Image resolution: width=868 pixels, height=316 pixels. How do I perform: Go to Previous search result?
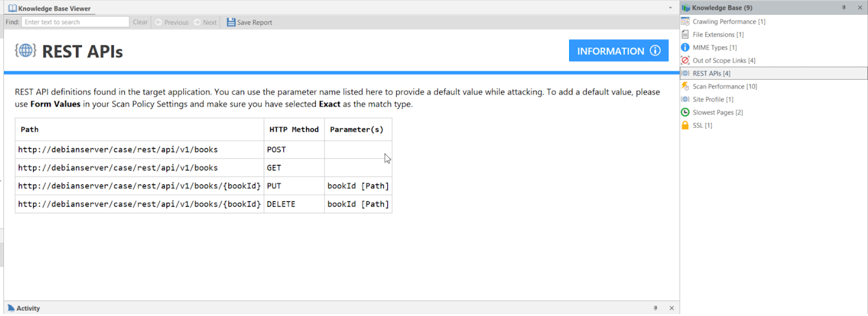pos(172,22)
